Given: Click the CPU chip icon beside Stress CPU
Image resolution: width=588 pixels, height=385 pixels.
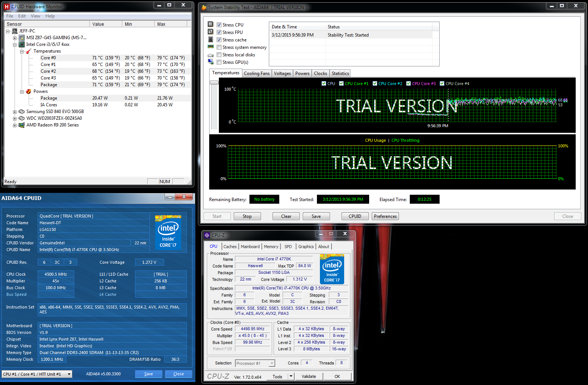Looking at the screenshot, I should 211,24.
